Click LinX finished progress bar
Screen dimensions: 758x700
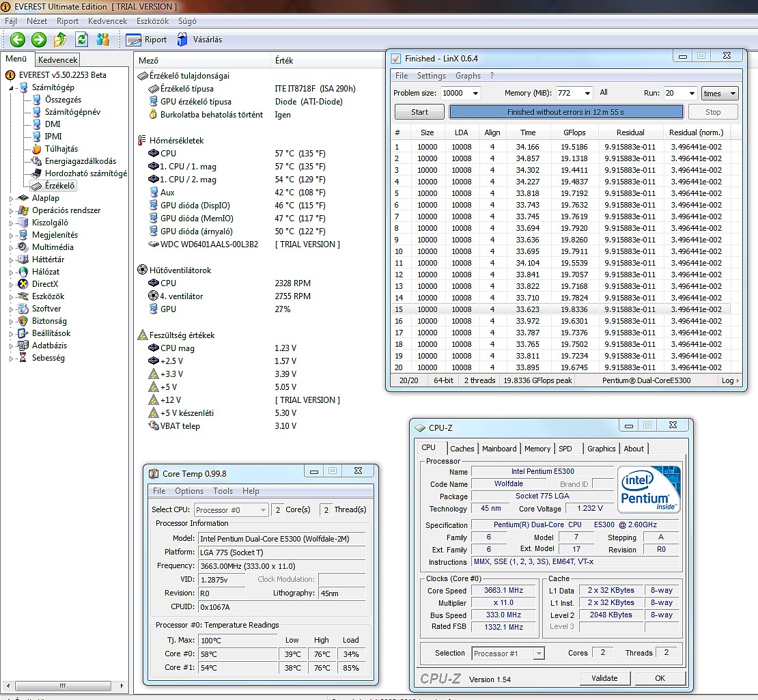point(565,112)
